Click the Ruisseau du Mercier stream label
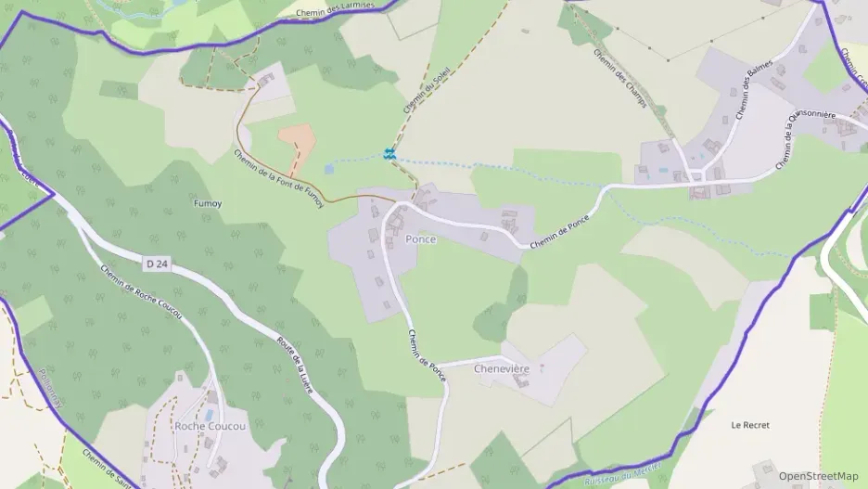The width and height of the screenshot is (868, 489). pyautogui.click(x=623, y=474)
